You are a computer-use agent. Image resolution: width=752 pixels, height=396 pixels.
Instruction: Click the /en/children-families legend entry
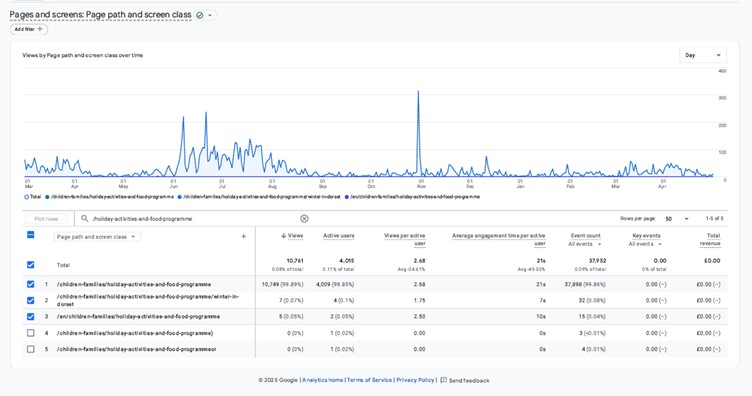click(x=412, y=197)
